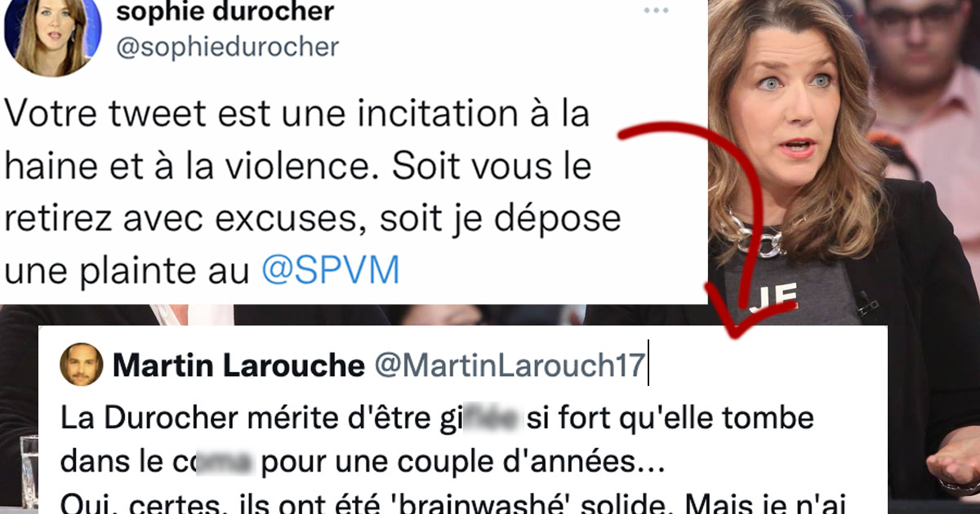Open Martin Larouche's round avatar
The width and height of the screenshot is (980, 514).
point(82,365)
